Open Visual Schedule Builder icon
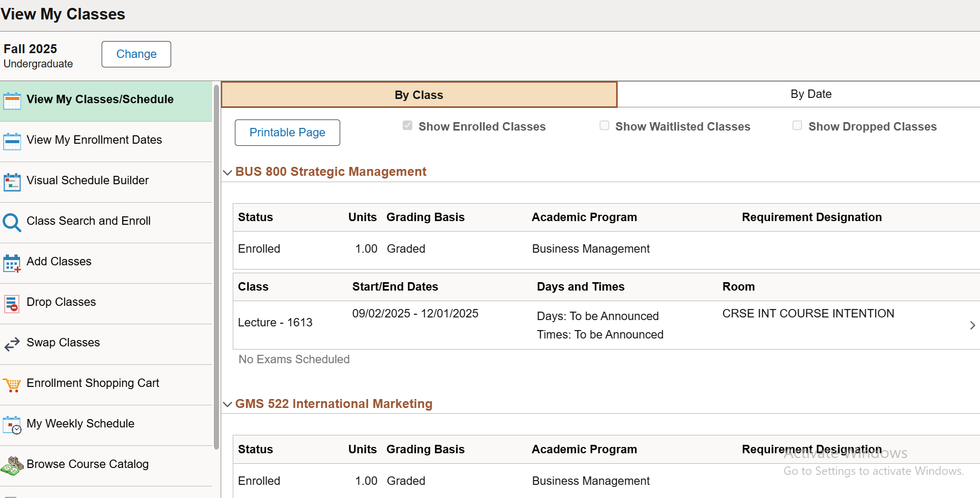Screen dimensions: 980x498 (12, 181)
